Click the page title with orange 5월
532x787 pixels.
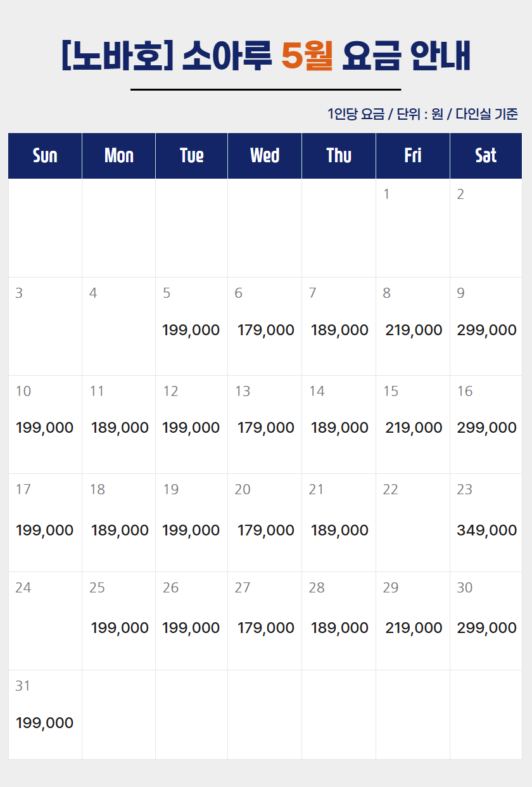coord(266,56)
